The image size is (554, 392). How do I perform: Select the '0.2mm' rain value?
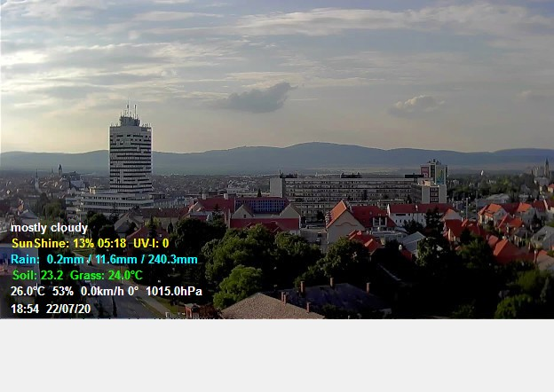point(66,260)
